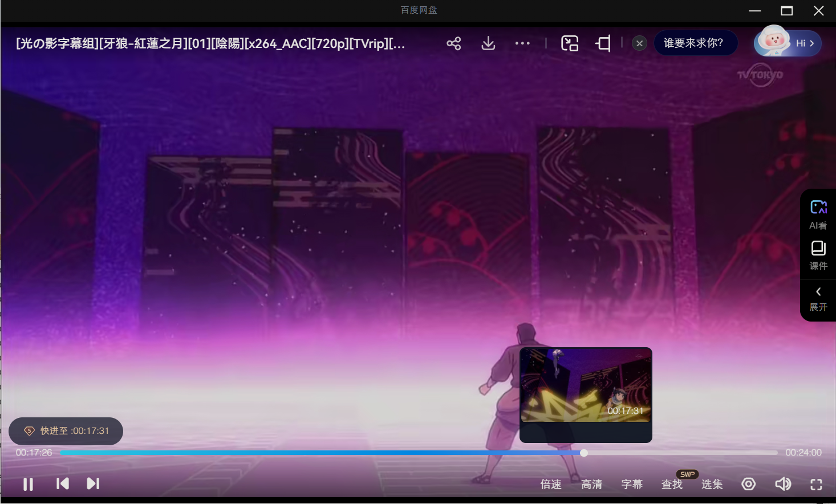Download the current video

(488, 43)
